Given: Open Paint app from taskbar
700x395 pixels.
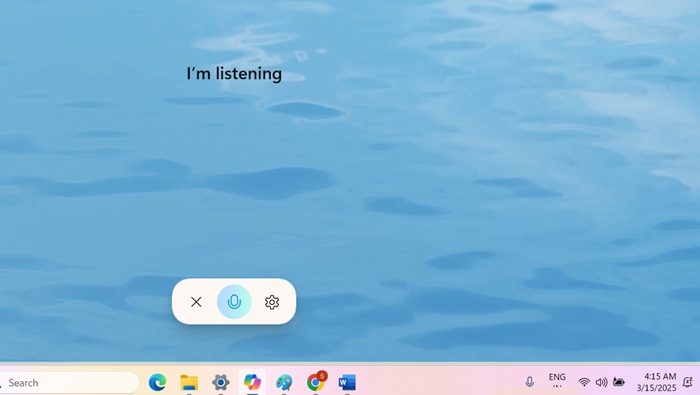Looking at the screenshot, I should pyautogui.click(x=284, y=383).
